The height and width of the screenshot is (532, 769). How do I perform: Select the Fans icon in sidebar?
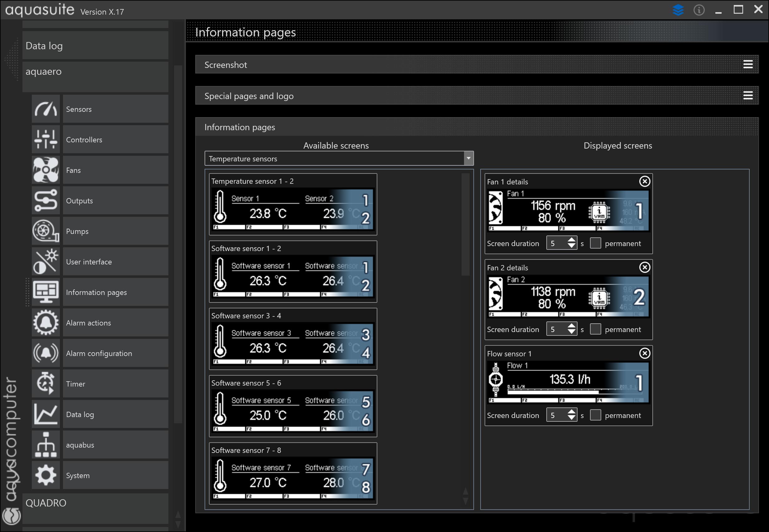(x=46, y=170)
